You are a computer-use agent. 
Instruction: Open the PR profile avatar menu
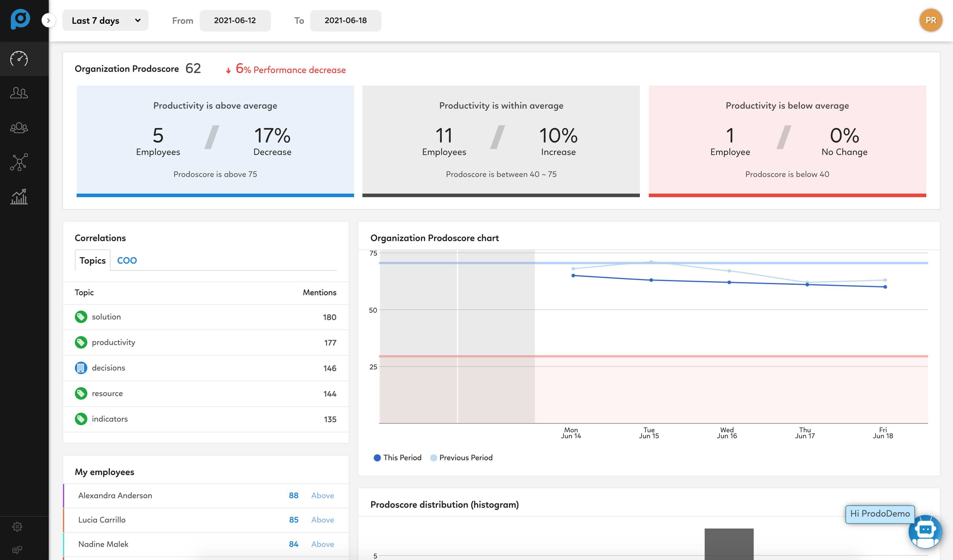coord(931,20)
